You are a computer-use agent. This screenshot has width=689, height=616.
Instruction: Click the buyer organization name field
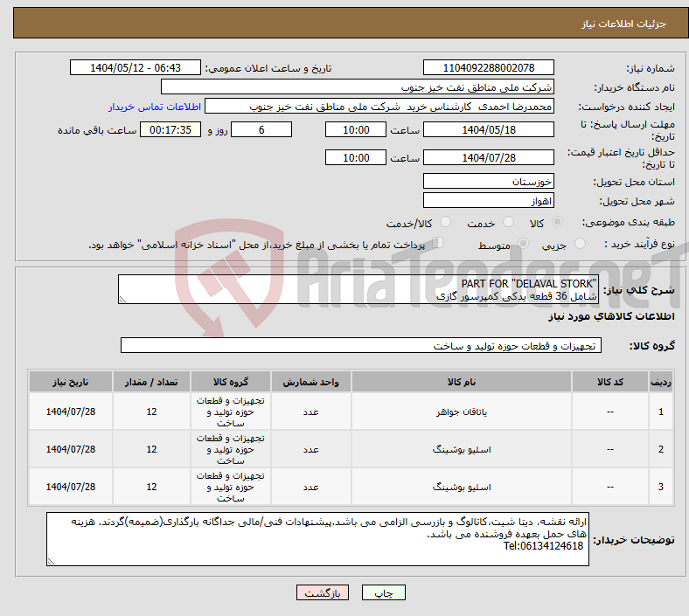coord(358,87)
